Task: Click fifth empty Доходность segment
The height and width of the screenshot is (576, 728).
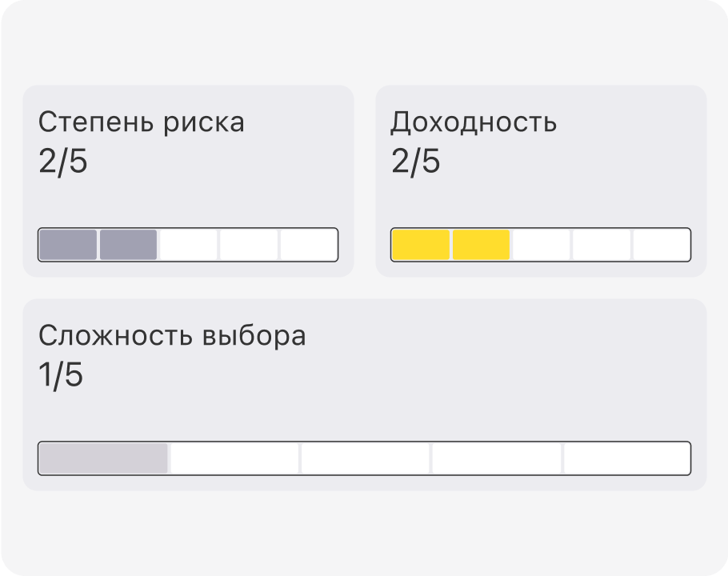Action: pyautogui.click(x=661, y=245)
